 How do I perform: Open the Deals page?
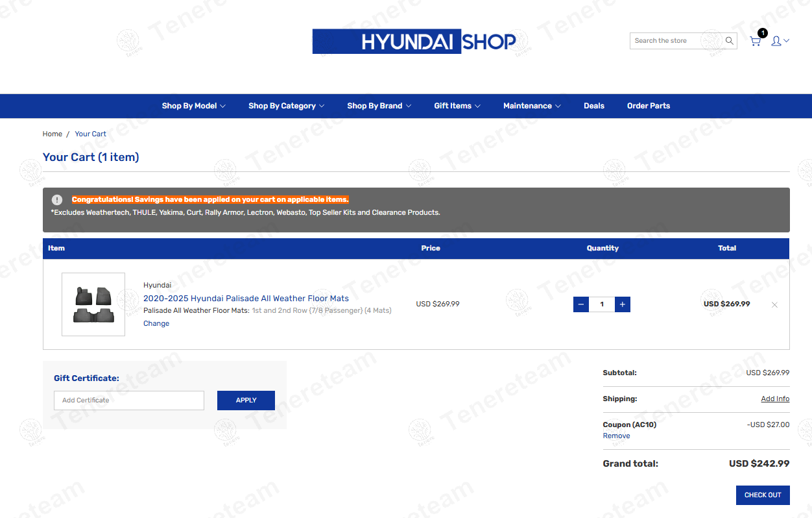[x=594, y=106]
